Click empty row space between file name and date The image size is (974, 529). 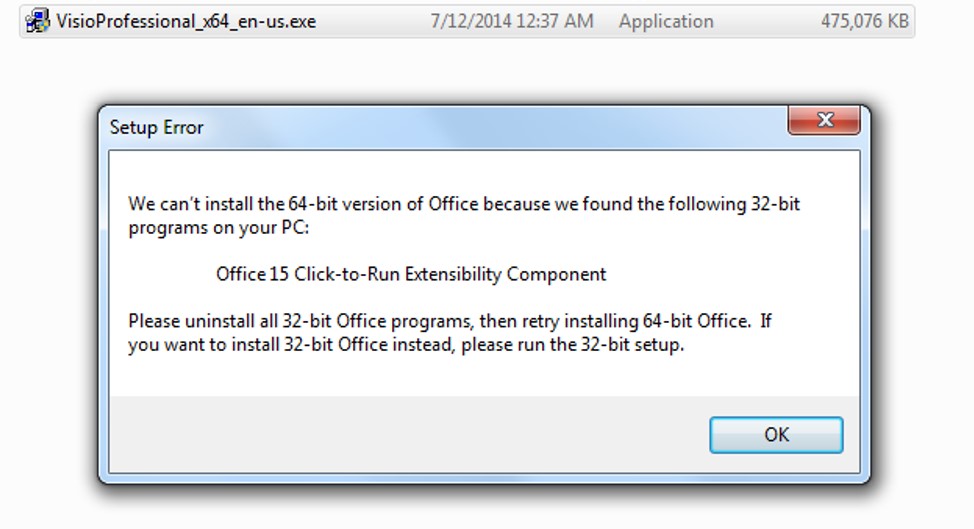click(x=373, y=22)
